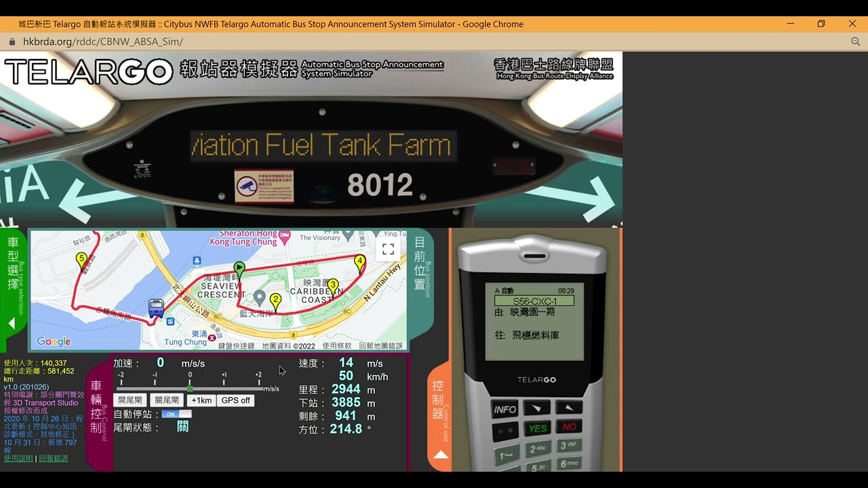This screenshot has width=868, height=488.
Task: Click 由 映灣園一期 text on device screen
Action: point(525,312)
